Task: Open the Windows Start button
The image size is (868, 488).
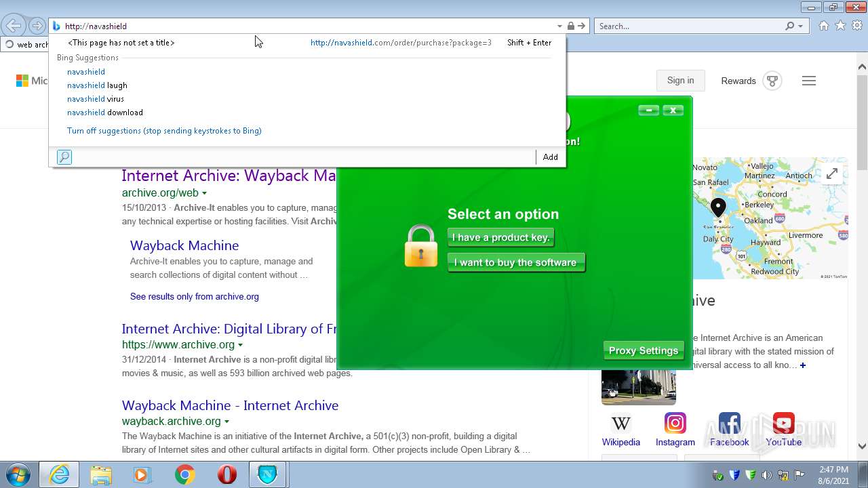Action: point(18,474)
